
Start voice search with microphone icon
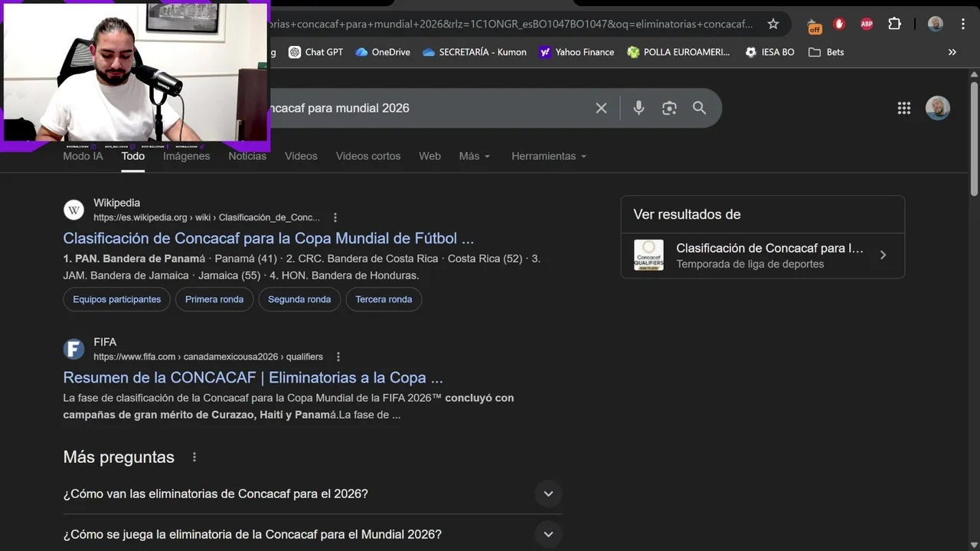click(x=639, y=108)
